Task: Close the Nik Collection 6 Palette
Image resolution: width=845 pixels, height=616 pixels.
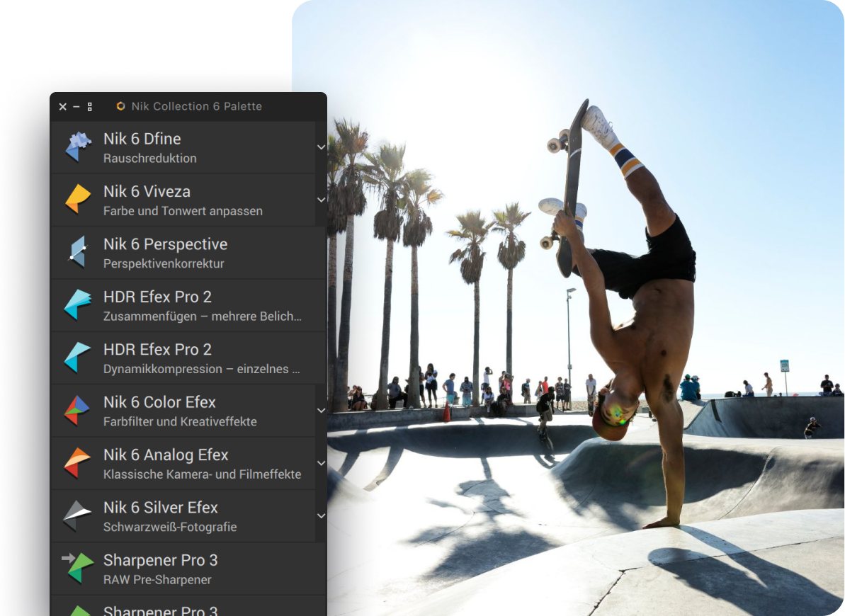Action: pyautogui.click(x=62, y=107)
